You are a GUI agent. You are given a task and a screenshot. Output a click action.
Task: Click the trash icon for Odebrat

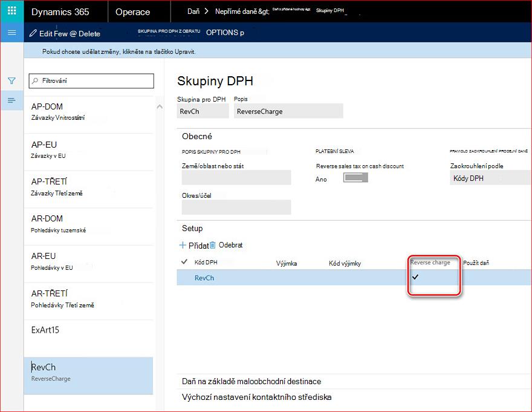[213, 245]
